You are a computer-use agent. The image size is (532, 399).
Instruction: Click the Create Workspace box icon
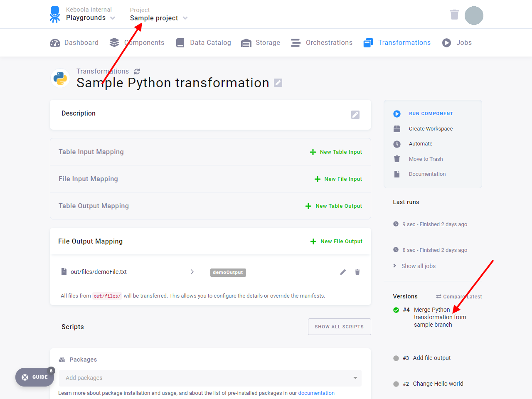pyautogui.click(x=397, y=129)
